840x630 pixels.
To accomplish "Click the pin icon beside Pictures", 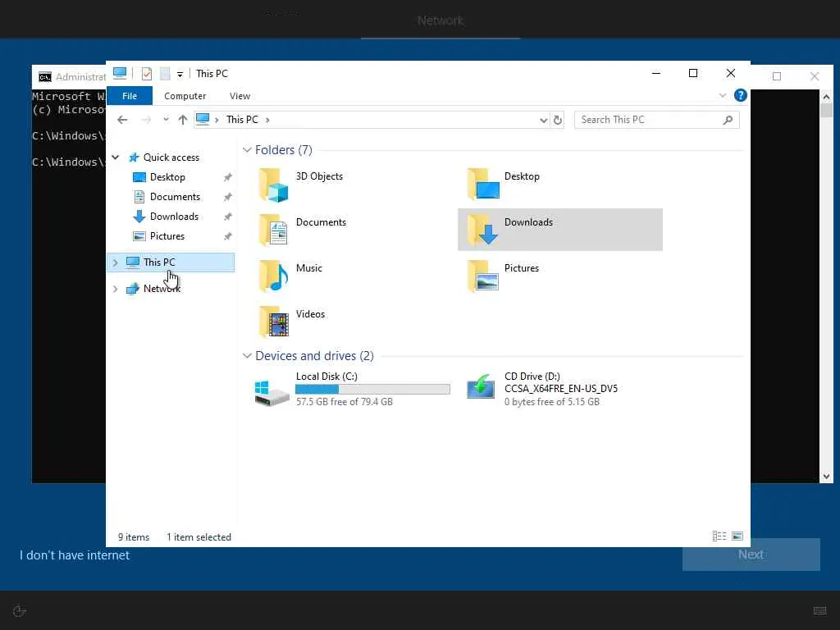I will 228,236.
